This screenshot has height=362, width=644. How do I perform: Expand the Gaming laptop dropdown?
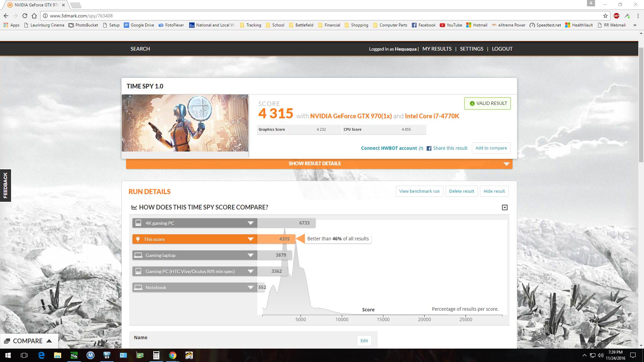[x=251, y=255]
